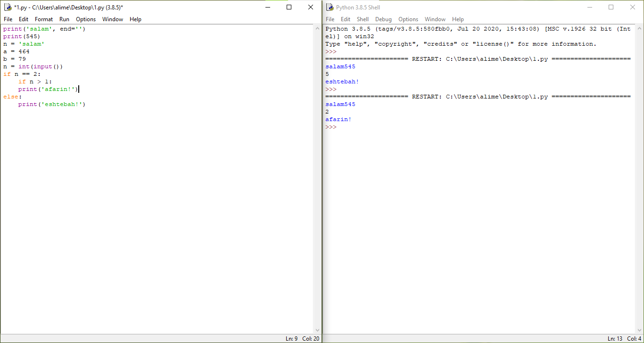This screenshot has width=644, height=343.
Task: Click the code line print('salam', end='')
Action: click(x=44, y=29)
